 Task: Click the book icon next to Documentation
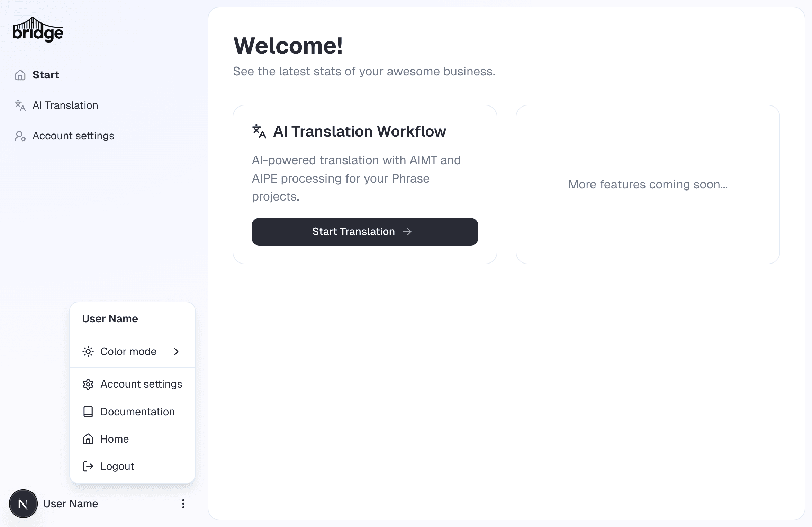[88, 412]
